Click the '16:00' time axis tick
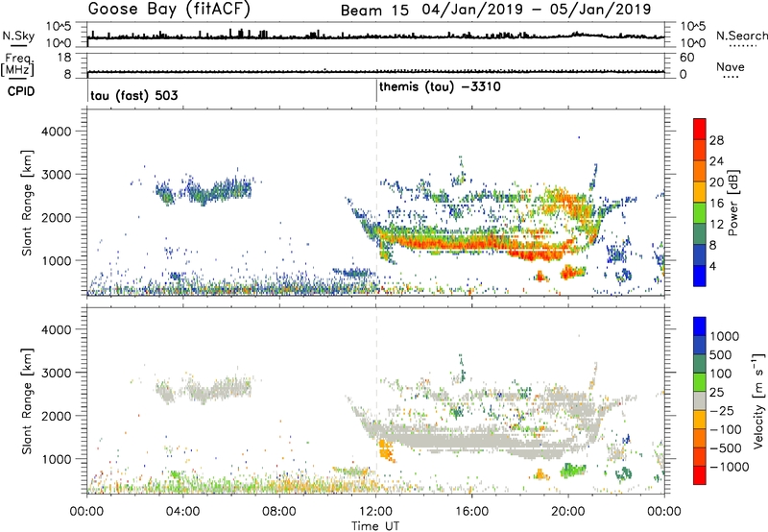This screenshot has width=768, height=532. (471, 512)
